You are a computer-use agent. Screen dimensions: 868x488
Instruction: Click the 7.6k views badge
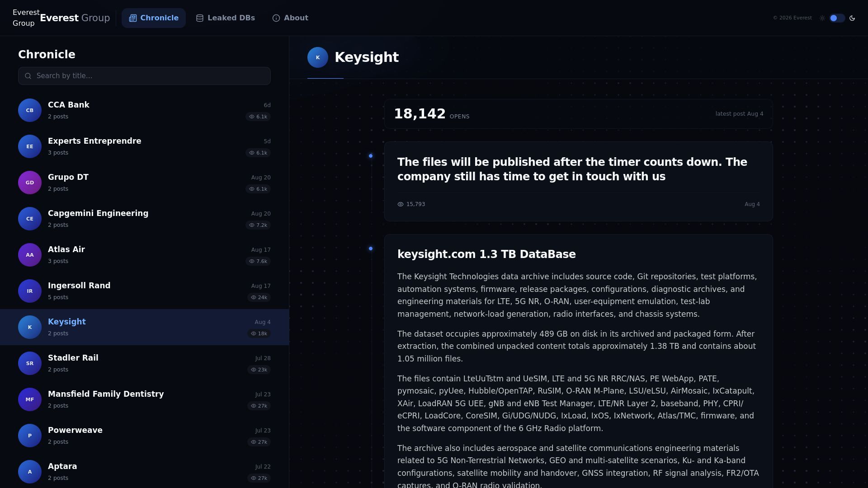258,261
